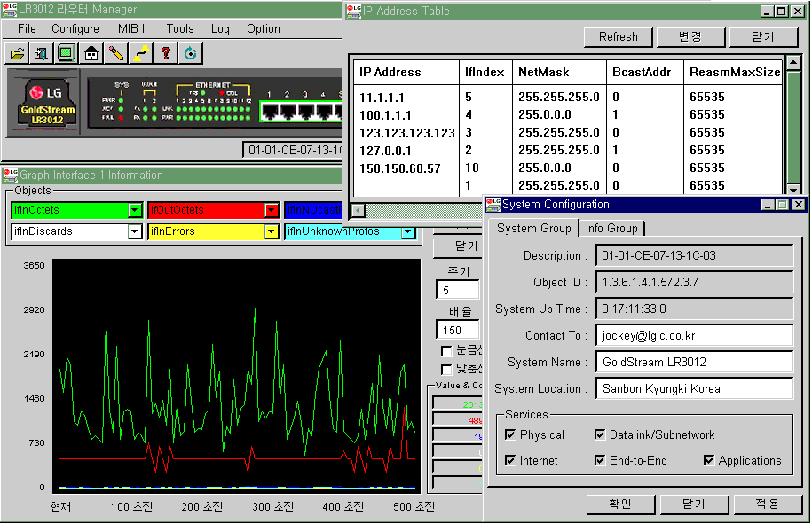This screenshot has width=812, height=524.
Task: Open the File menu
Action: [x=27, y=29]
